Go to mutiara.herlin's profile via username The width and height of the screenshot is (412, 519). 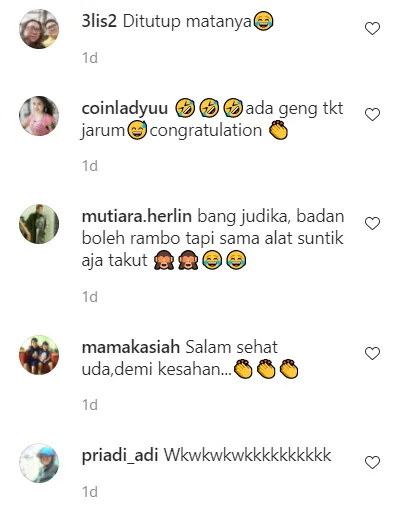pyautogui.click(x=137, y=216)
